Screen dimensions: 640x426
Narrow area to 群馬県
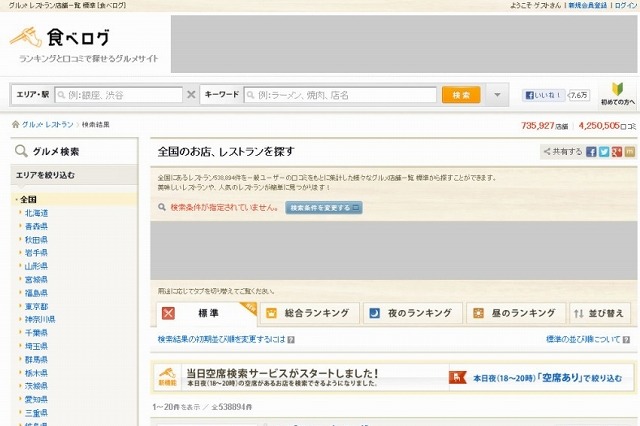[36, 359]
